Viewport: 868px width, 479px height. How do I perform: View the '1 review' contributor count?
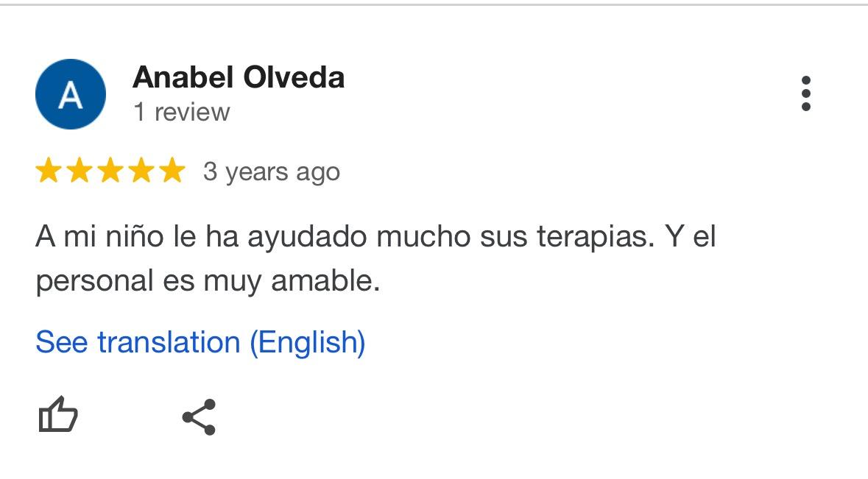[182, 113]
